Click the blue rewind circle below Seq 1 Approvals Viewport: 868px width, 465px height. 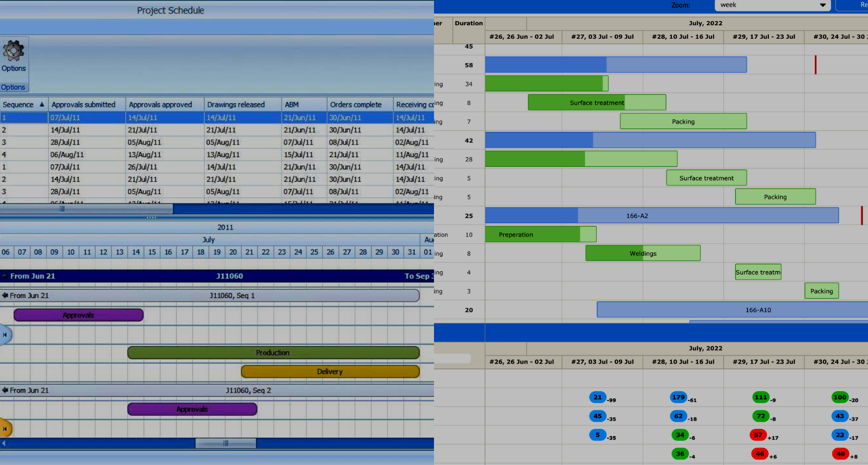[x=5, y=335]
